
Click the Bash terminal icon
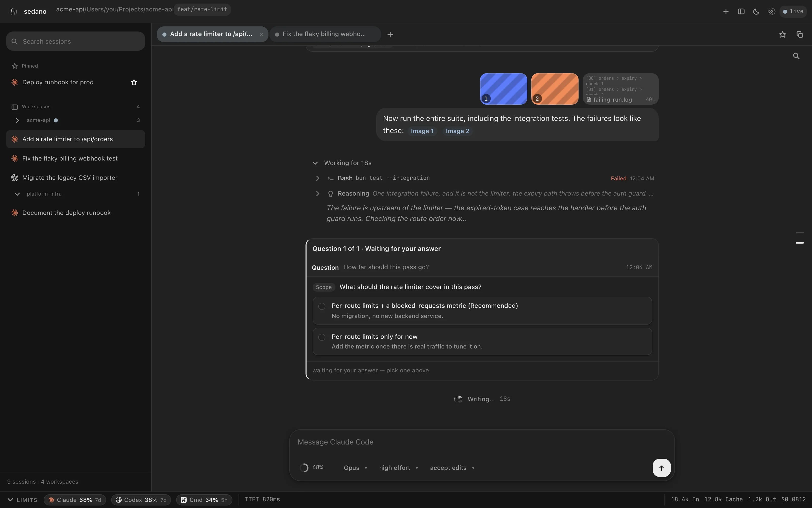pos(330,178)
